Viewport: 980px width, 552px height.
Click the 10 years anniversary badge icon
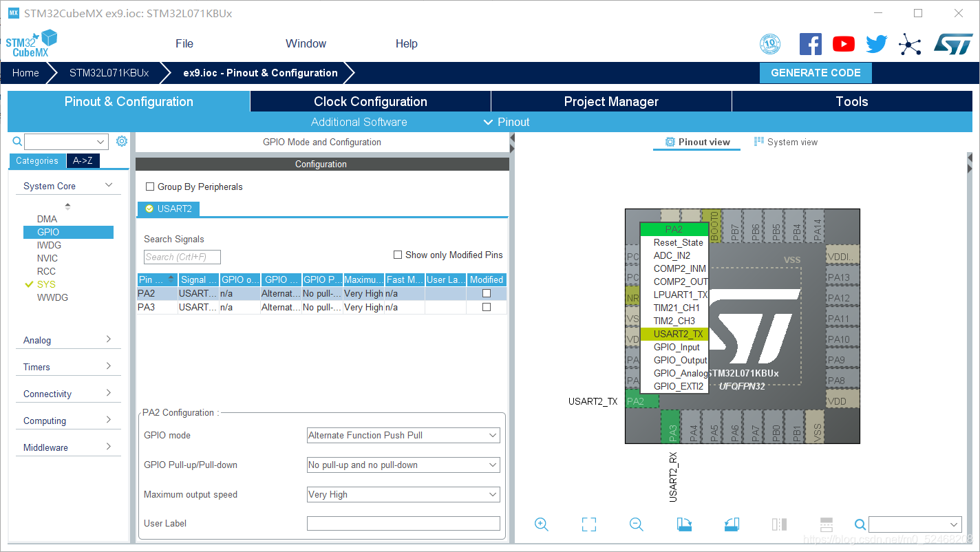click(x=770, y=45)
